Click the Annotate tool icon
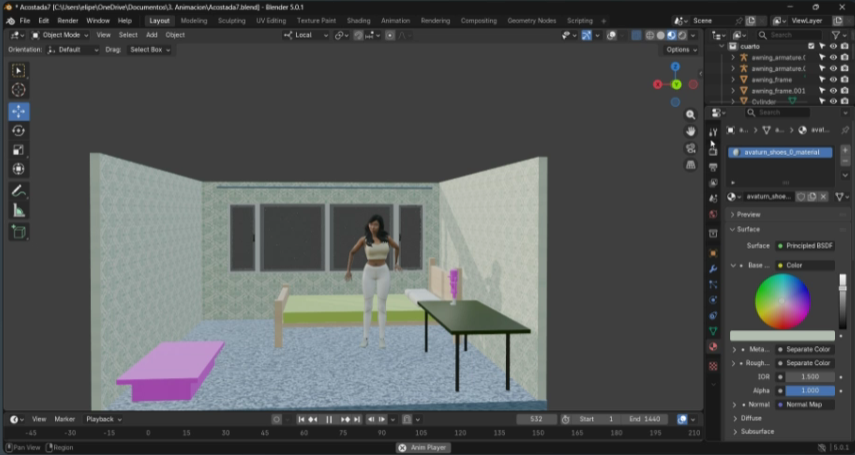The width and height of the screenshot is (855, 455). (19, 190)
